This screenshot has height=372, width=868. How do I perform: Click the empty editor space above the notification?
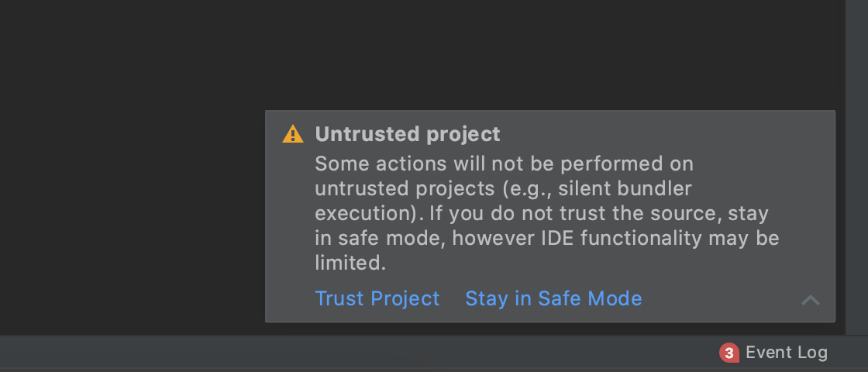click(553, 54)
